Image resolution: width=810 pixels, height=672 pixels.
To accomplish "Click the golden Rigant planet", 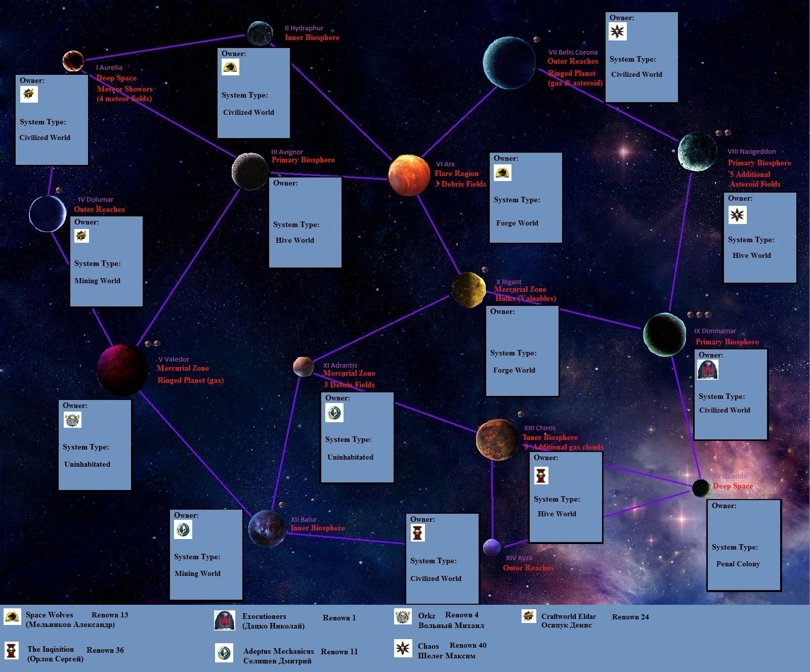I will pyautogui.click(x=468, y=290).
